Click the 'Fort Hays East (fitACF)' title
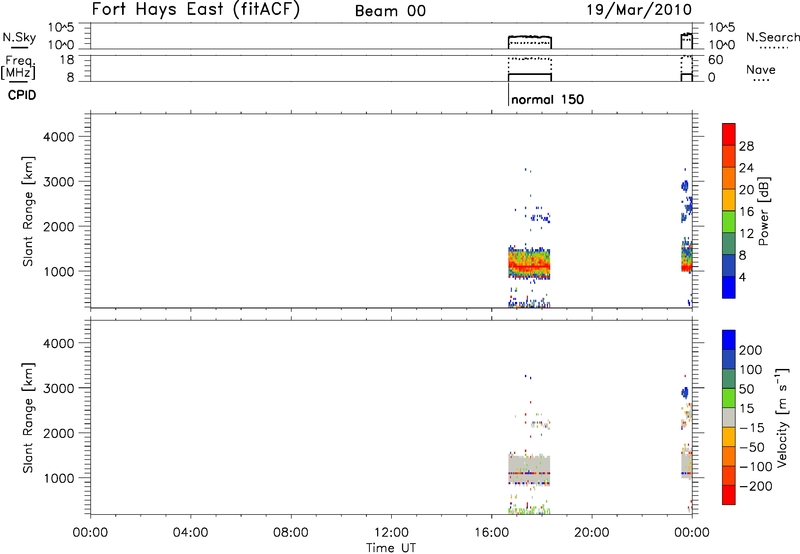The width and height of the screenshot is (800, 554). (x=195, y=9)
